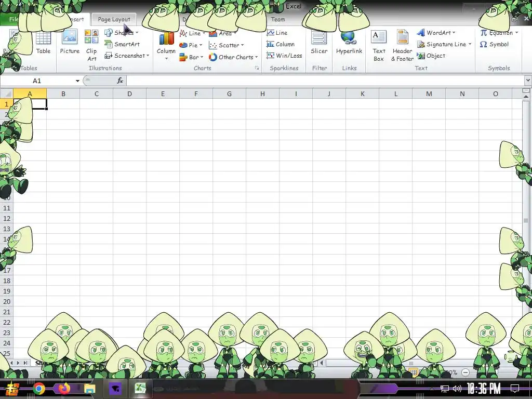The image size is (532, 399).
Task: Insert a Hyperlink
Action: coord(349,43)
